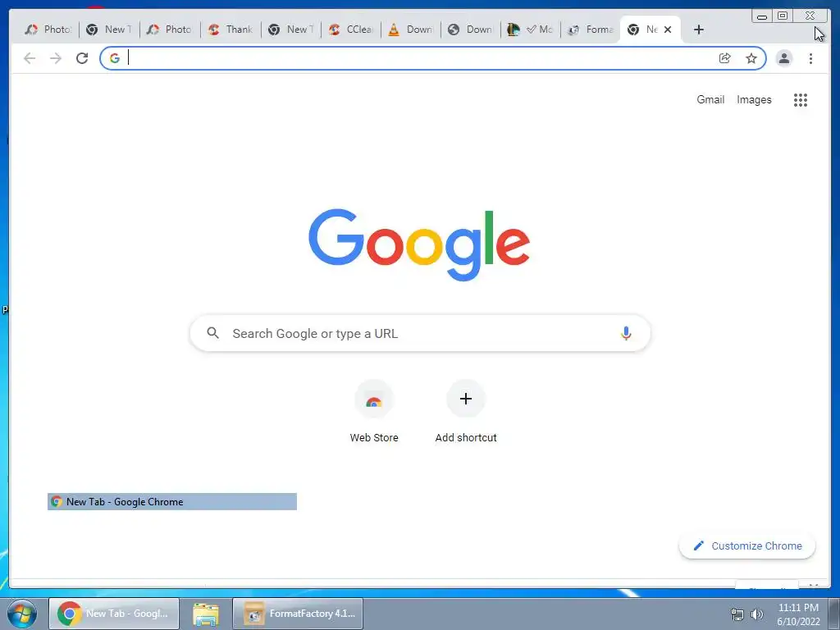Click the network tray icon
840x630 pixels.
[737, 614]
